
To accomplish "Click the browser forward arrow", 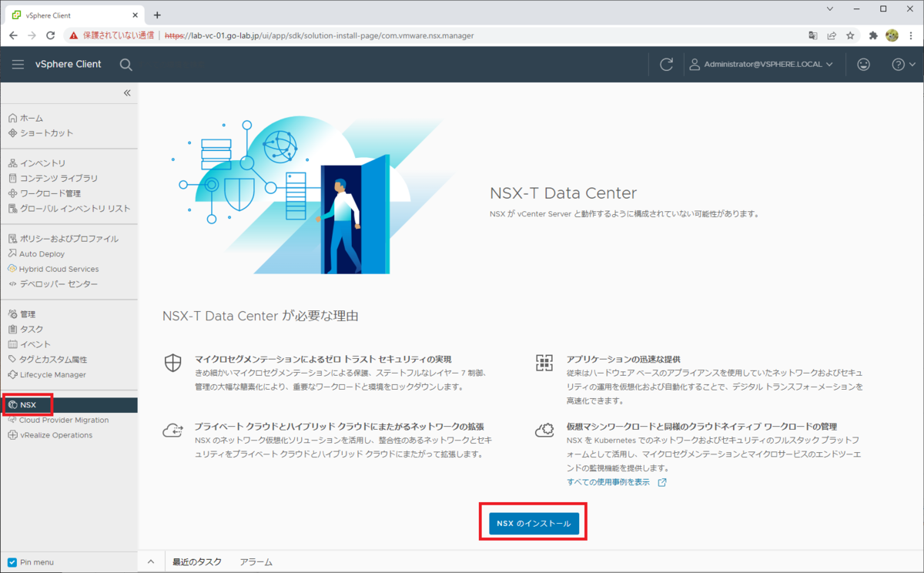I will tap(32, 35).
